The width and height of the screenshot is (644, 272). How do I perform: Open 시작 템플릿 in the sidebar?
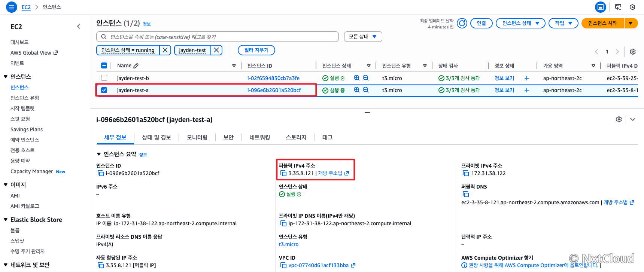click(x=22, y=109)
